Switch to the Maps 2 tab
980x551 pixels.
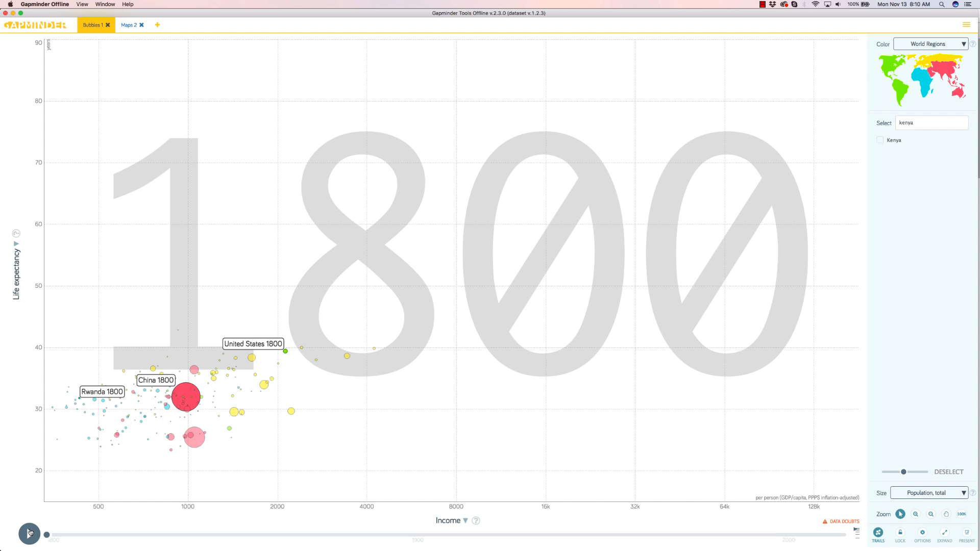[x=129, y=25]
